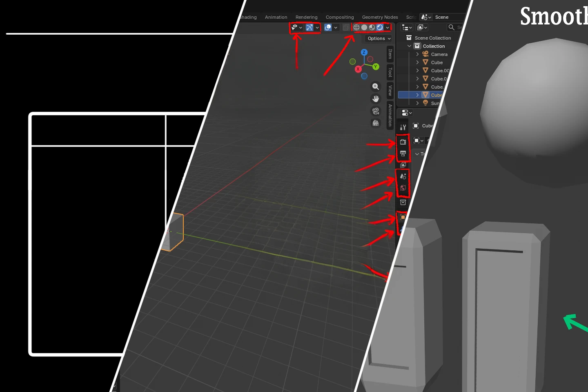Open the Tool sidebar tab
This screenshot has width=588, height=392.
[390, 72]
